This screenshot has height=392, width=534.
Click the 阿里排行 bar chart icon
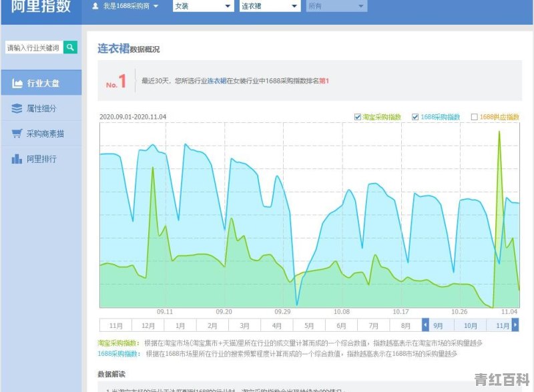17,159
